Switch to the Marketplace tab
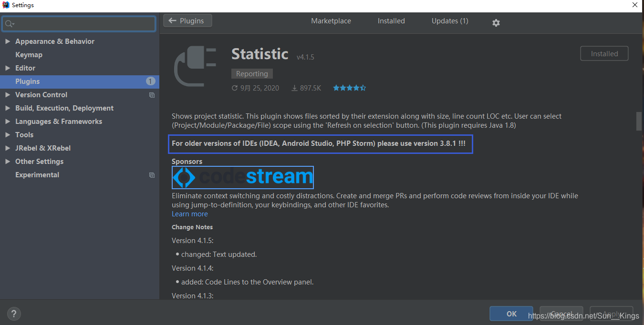The image size is (644, 325). click(331, 21)
